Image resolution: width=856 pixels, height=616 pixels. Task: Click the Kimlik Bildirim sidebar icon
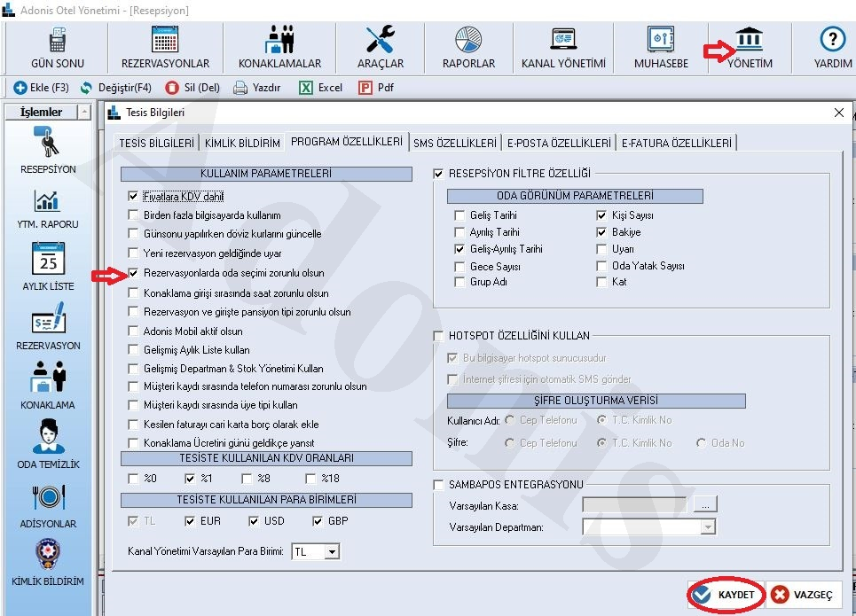[48, 555]
